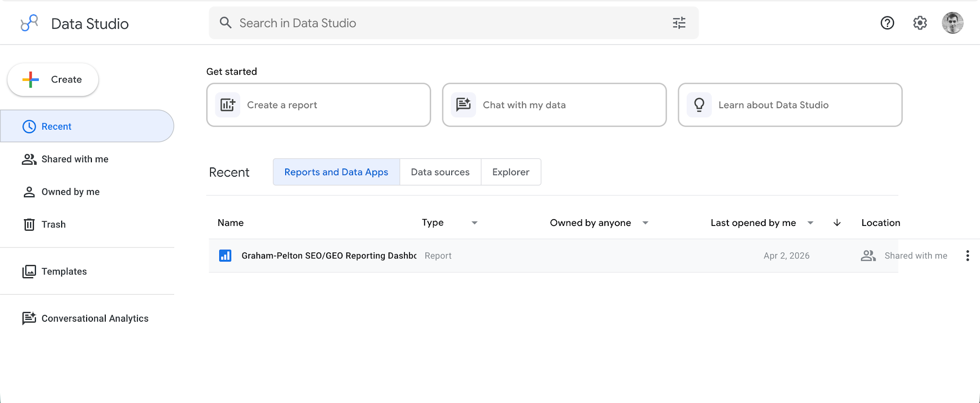Switch to the Explorer tab
The height and width of the screenshot is (403, 980).
511,172
